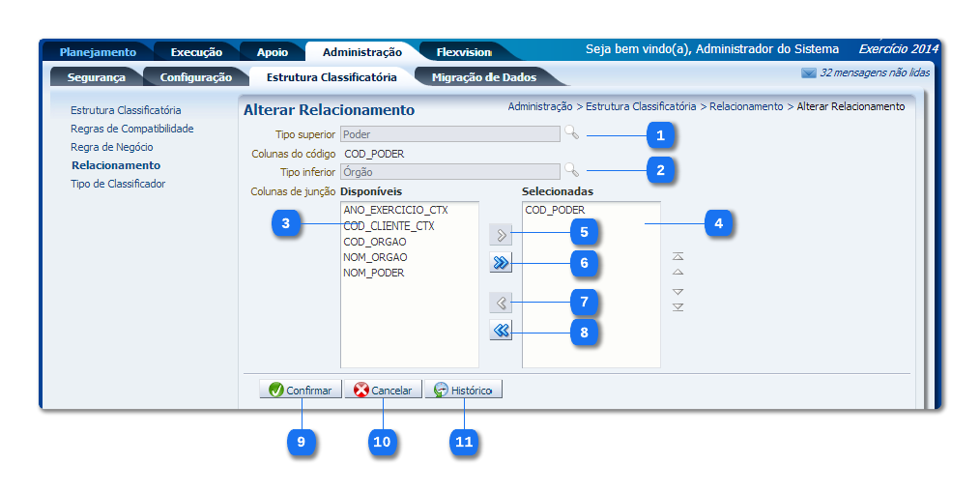
Task: Switch to the Planejamento tab
Action: click(98, 52)
